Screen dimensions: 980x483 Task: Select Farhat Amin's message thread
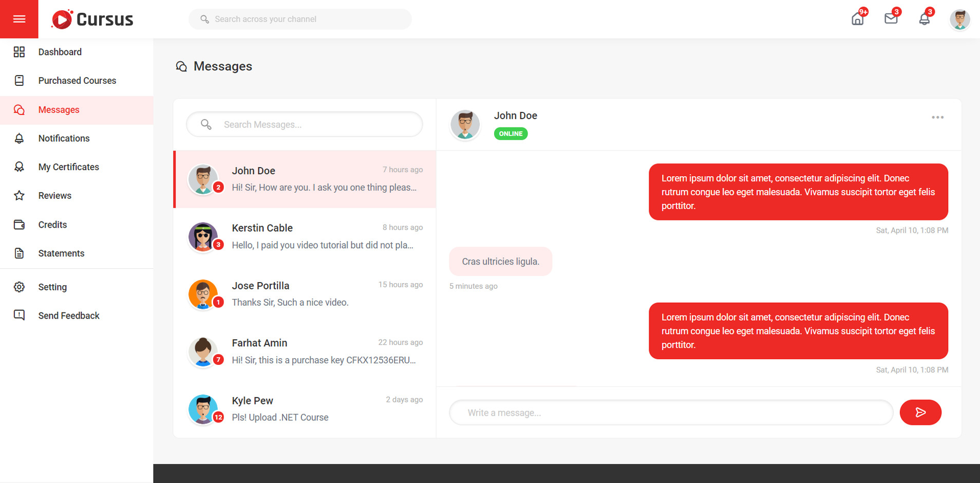[x=305, y=351]
